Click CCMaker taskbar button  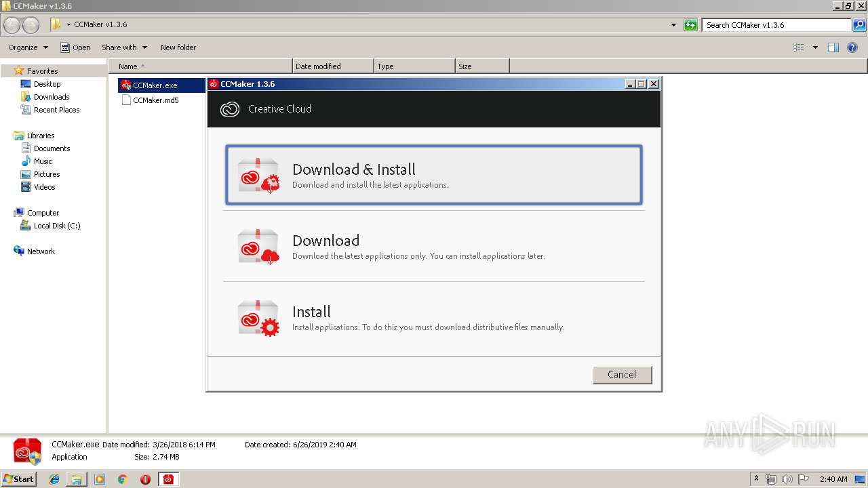pyautogui.click(x=168, y=479)
